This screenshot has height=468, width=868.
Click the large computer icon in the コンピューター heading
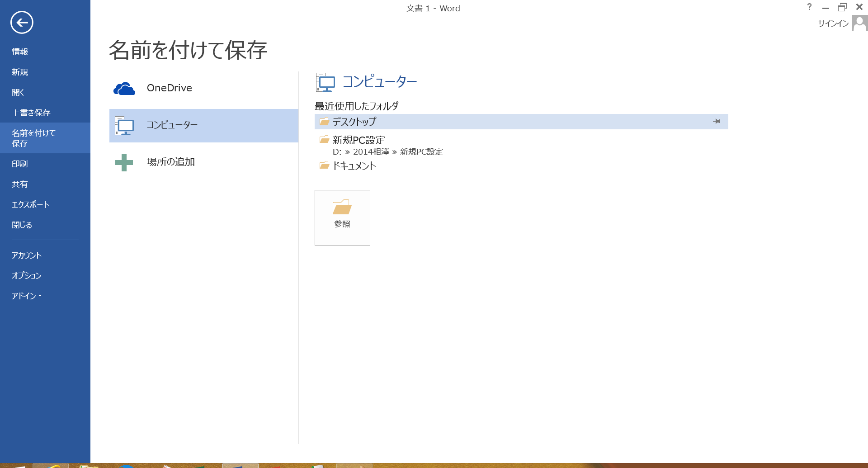coord(325,82)
